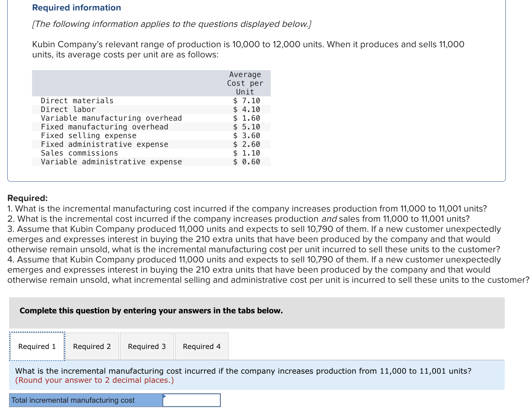Click the 'Required information' heading
Viewport: 532px width, 410px height.
point(77,8)
